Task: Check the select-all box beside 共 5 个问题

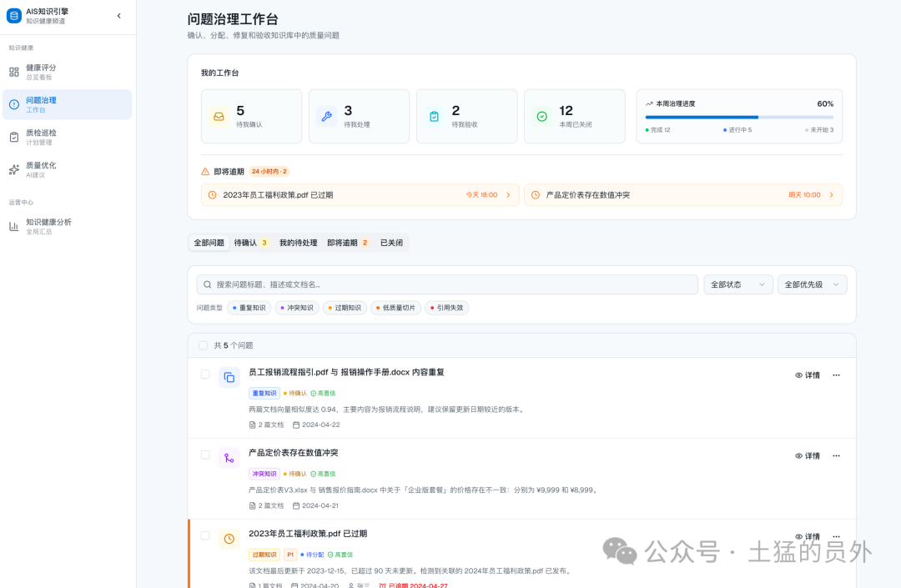Action: coord(203,345)
